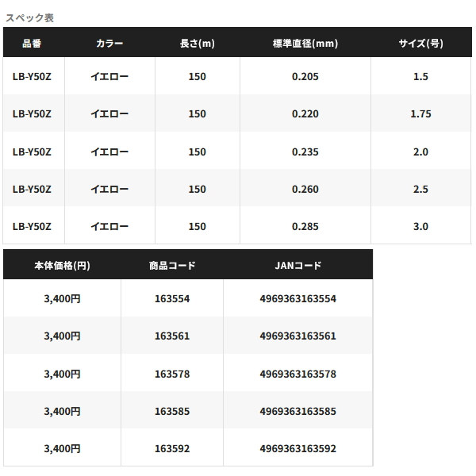This screenshot has width=476, height=476.
Task: Select the size 3.0 cell
Action: 420,227
